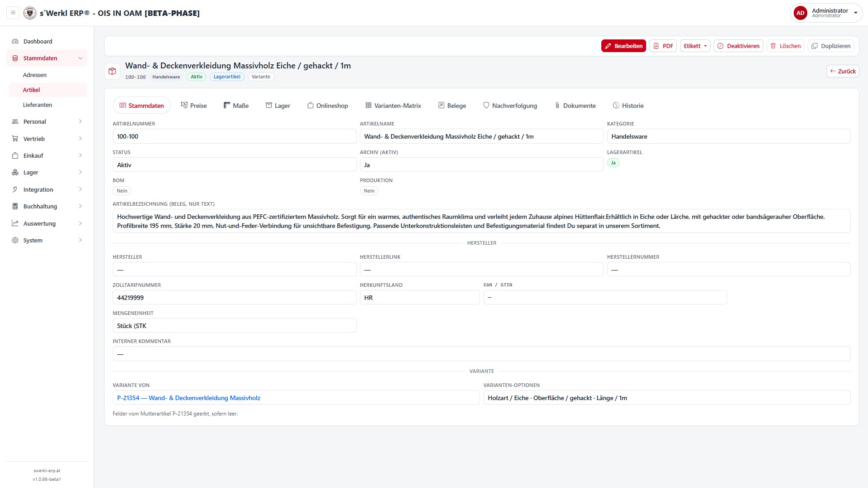The height and width of the screenshot is (488, 868).
Task: Open the Etikett dropdown button
Action: 695,46
